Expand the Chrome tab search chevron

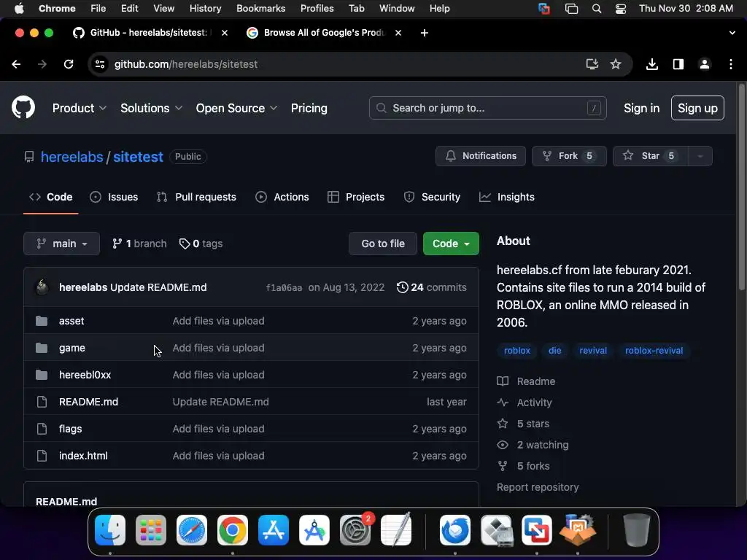coord(732,33)
